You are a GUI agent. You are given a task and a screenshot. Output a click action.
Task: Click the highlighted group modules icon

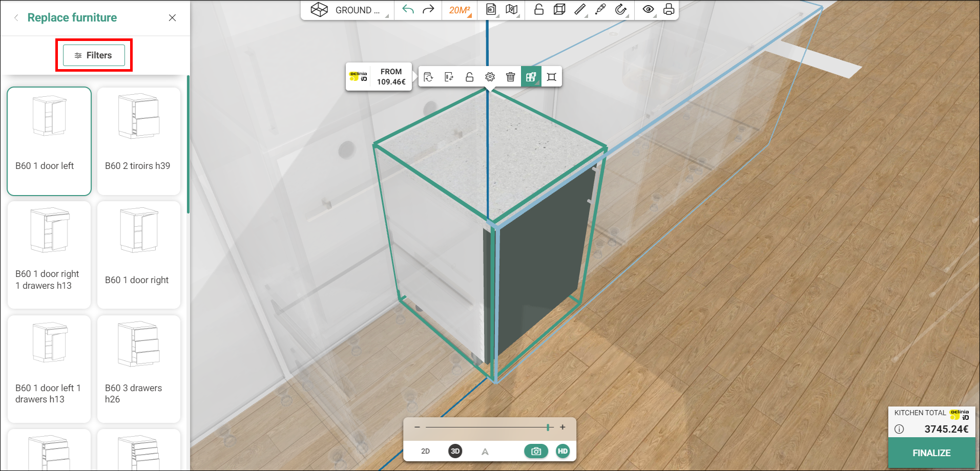point(531,77)
